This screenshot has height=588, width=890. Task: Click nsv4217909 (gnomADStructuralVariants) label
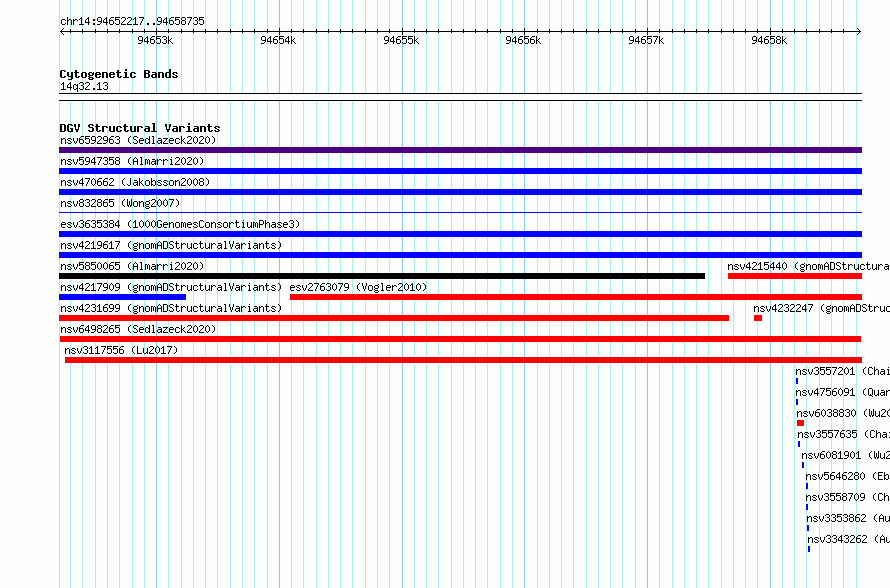(x=171, y=287)
